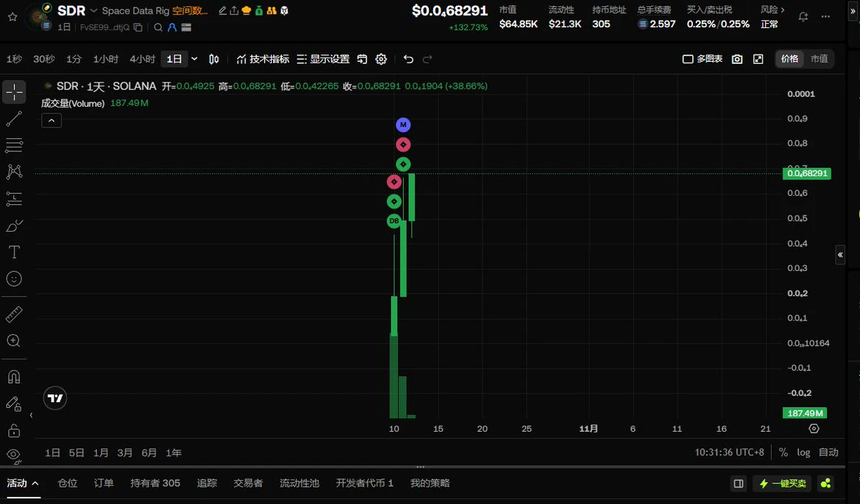The width and height of the screenshot is (860, 504).
Task: Click the M marker on the chart
Action: (x=403, y=125)
